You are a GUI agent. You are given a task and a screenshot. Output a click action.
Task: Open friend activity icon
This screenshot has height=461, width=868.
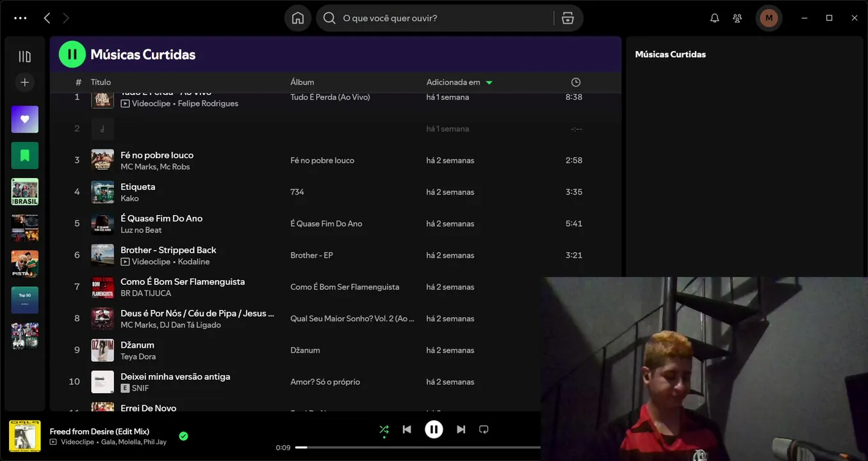pos(737,18)
